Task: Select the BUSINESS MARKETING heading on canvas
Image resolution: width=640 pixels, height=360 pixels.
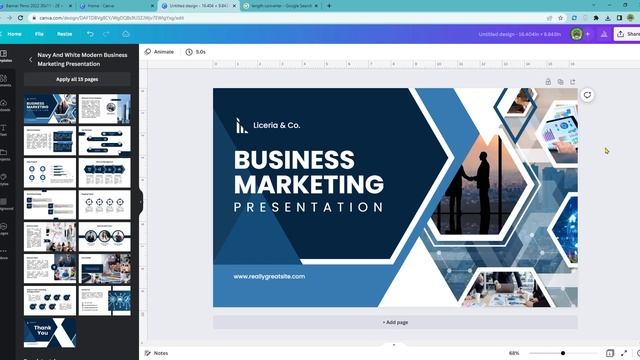Action: pos(309,172)
